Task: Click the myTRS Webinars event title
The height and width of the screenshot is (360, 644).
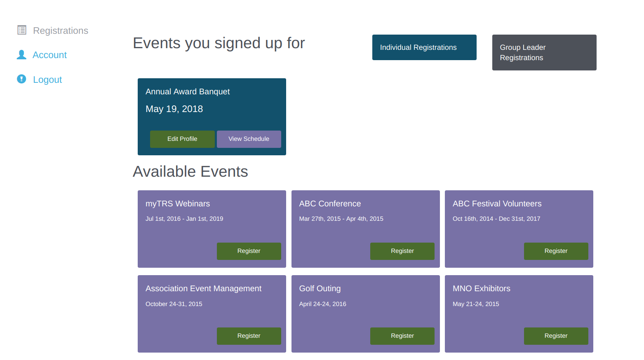Action: pyautogui.click(x=178, y=204)
